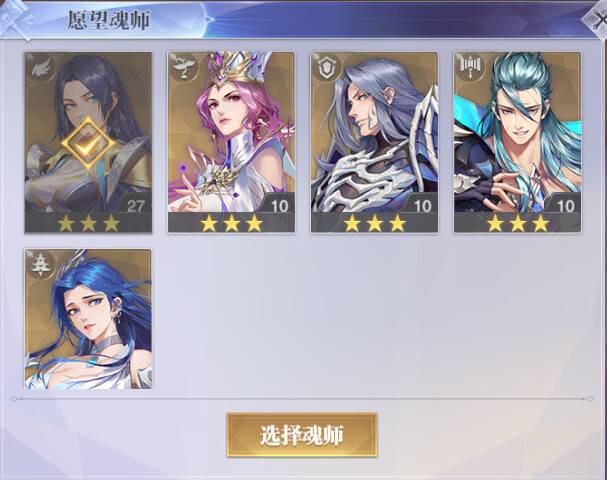Screen dimensions: 607x480
Task: Click the right diamond end of divider line
Action: pyautogui.click(x=590, y=399)
